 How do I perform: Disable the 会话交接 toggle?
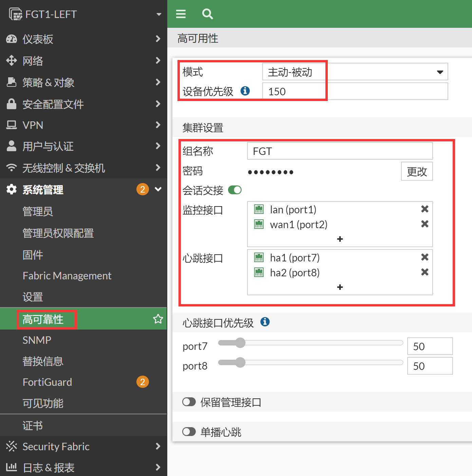235,190
